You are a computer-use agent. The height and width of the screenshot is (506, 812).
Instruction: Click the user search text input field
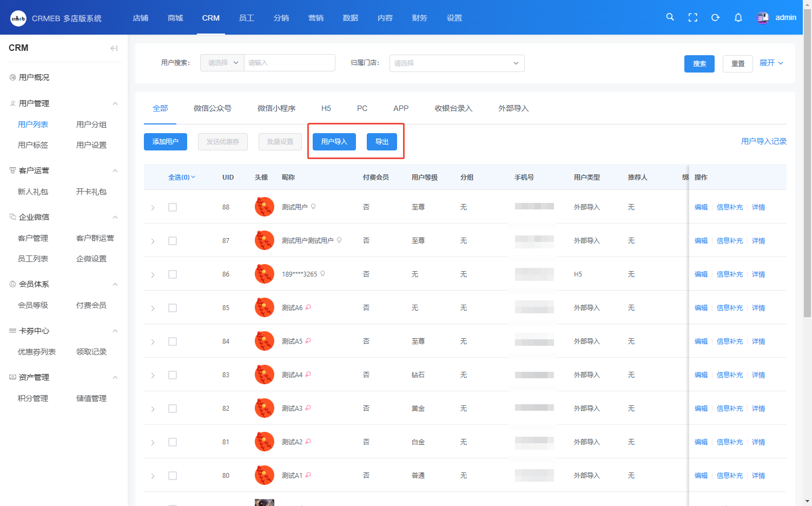(289, 63)
